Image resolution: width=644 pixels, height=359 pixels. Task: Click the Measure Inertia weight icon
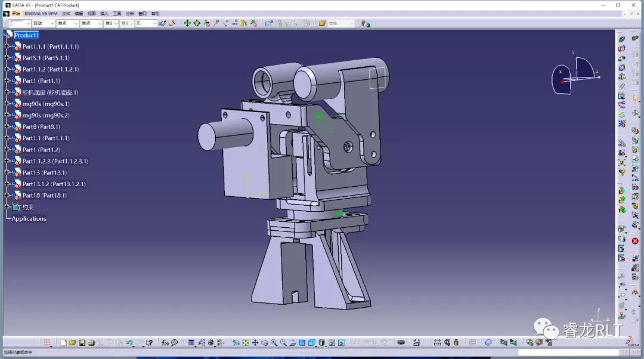coord(456,342)
